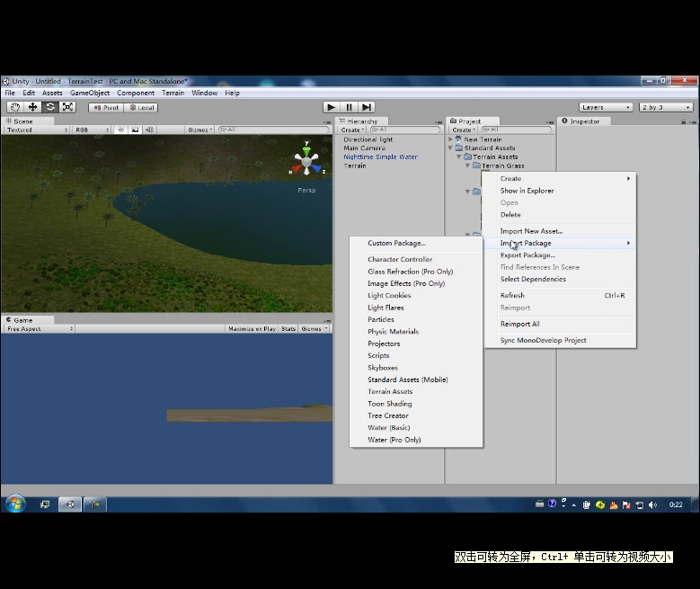The width and height of the screenshot is (700, 589).
Task: Toggle Maximize on Play
Action: coord(252,328)
